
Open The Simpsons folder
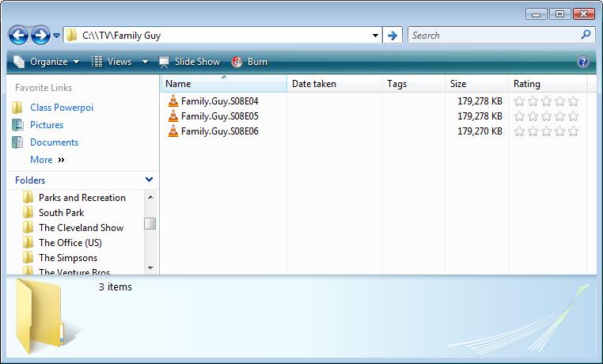click(68, 258)
